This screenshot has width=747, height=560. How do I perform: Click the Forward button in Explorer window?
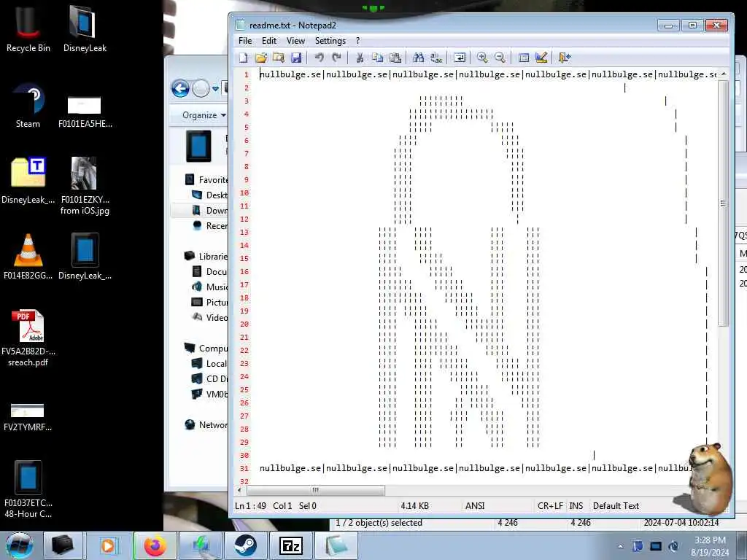pos(201,88)
